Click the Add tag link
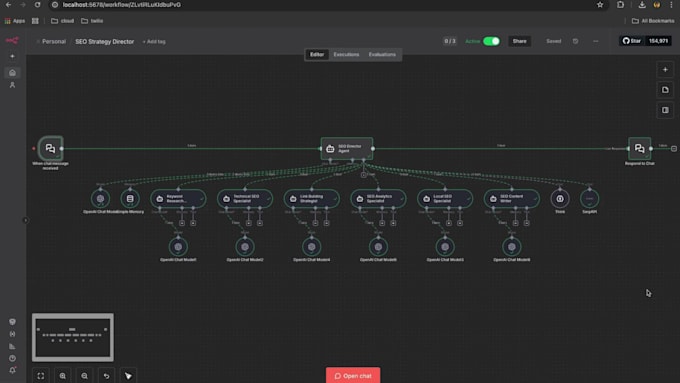 (154, 42)
